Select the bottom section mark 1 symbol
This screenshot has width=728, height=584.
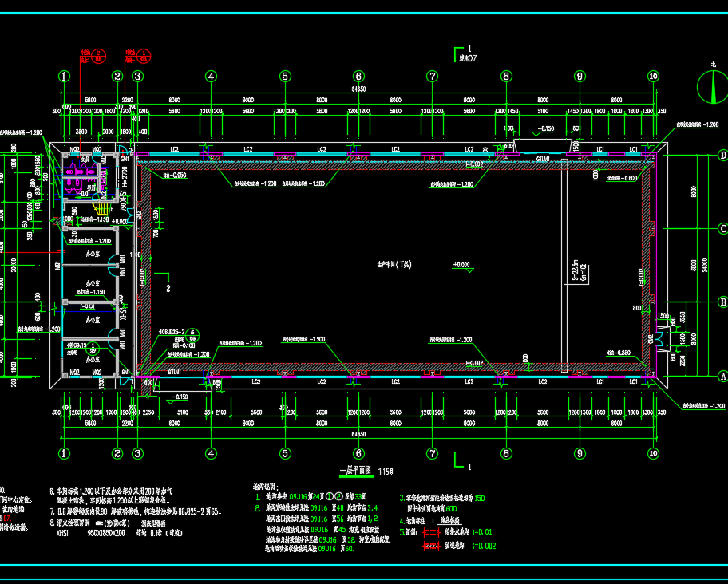pos(461,462)
